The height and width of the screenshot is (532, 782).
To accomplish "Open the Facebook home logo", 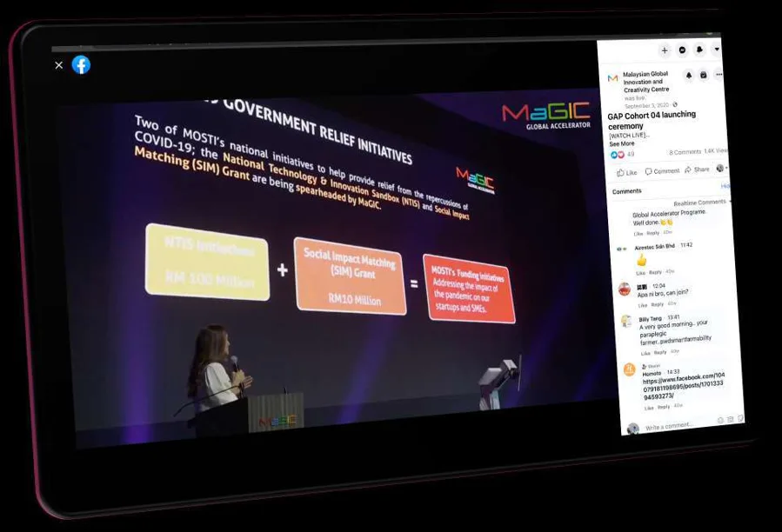I will pyautogui.click(x=81, y=65).
